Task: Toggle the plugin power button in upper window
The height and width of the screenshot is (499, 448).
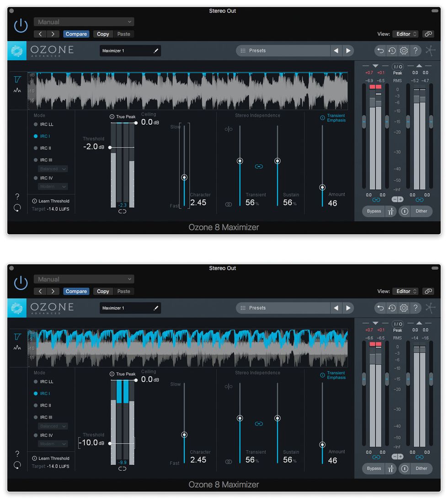Action: 21,26
